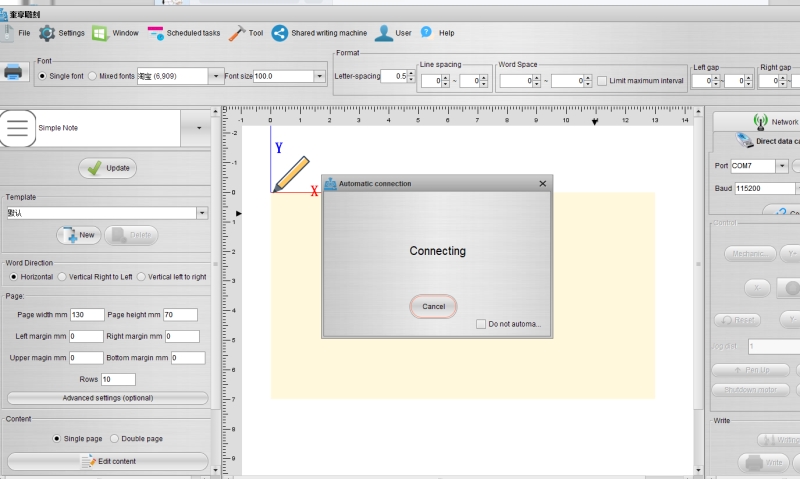Click the printer icon in the toolbar
Image resolution: width=800 pixels, height=479 pixels.
[x=14, y=72]
